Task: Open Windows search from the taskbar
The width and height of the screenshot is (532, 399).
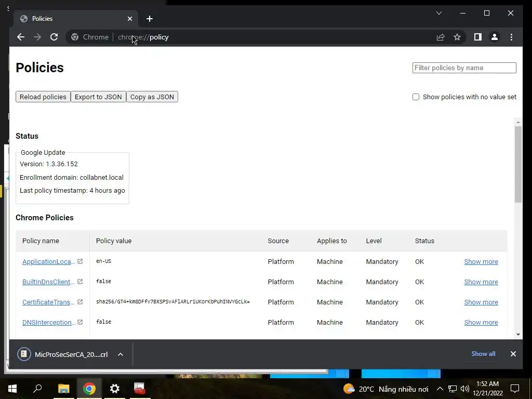Action: click(37, 389)
